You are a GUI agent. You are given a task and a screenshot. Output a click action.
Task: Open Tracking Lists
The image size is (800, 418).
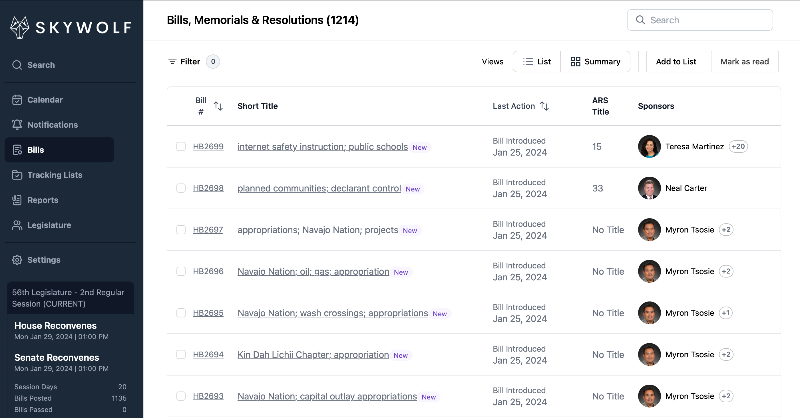(55, 175)
